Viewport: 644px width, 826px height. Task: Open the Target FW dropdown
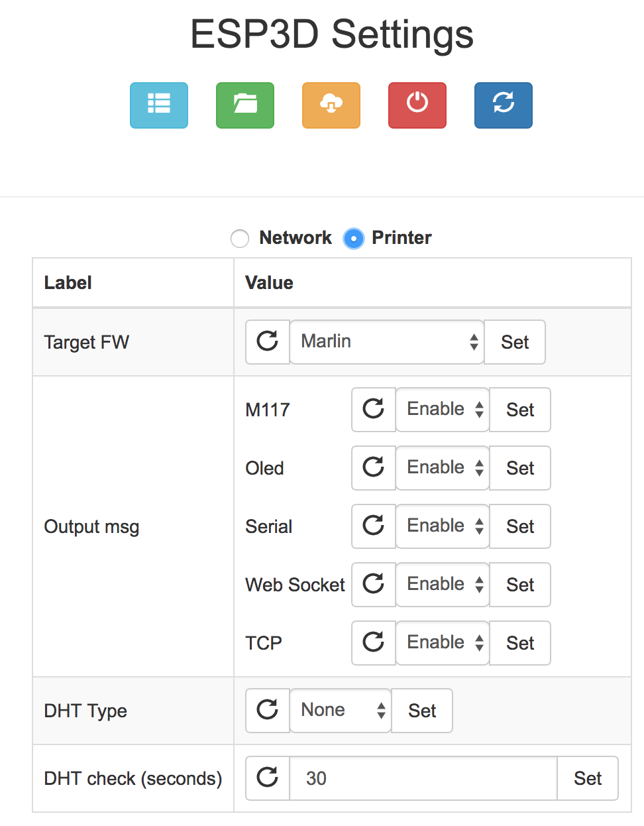tap(386, 342)
